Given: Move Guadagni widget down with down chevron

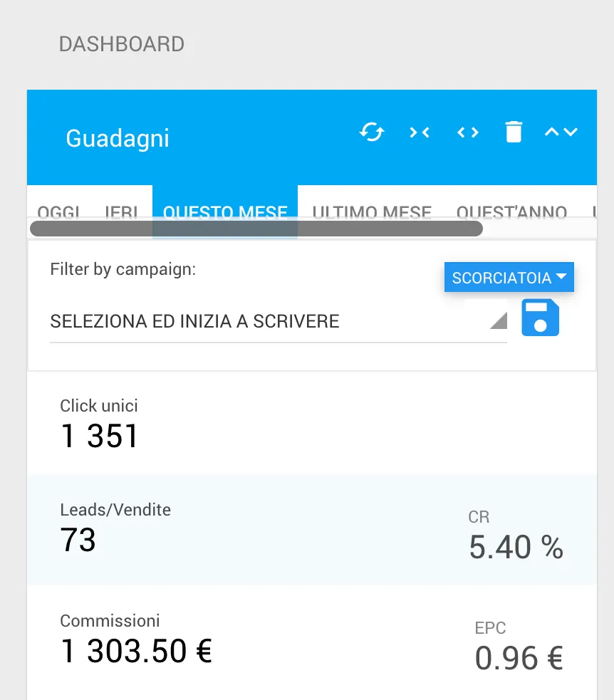Looking at the screenshot, I should pos(571,132).
